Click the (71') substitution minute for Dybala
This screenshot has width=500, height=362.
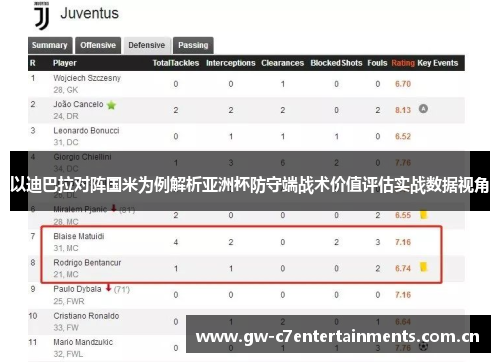pos(122,290)
